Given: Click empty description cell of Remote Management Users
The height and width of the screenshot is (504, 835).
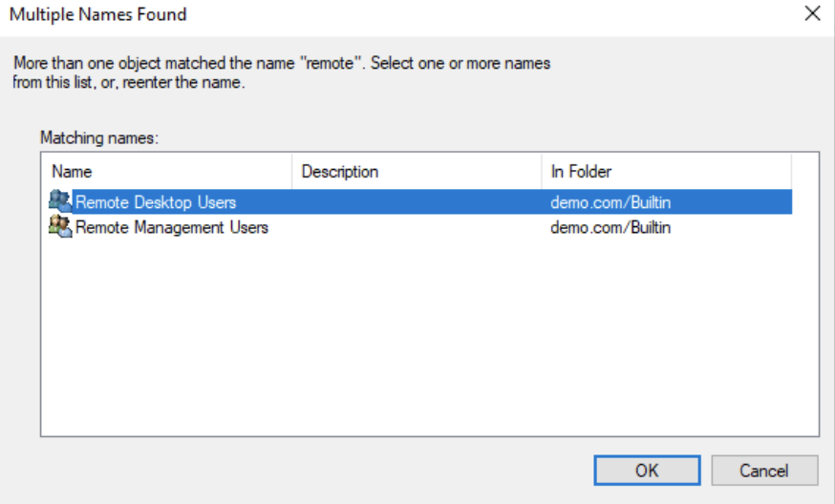Looking at the screenshot, I should pos(417,227).
